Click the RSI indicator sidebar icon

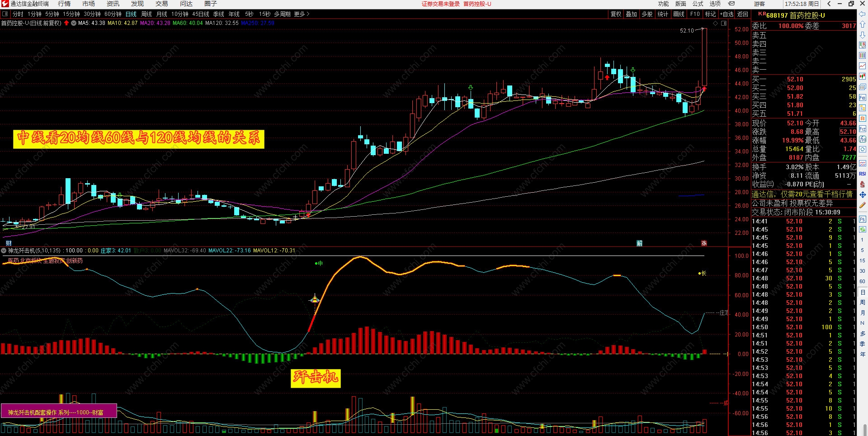863,174
